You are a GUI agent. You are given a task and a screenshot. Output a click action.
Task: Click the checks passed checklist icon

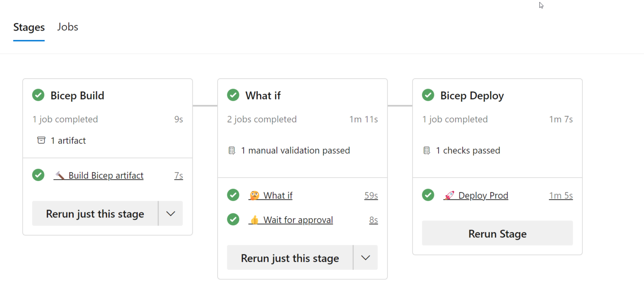427,150
